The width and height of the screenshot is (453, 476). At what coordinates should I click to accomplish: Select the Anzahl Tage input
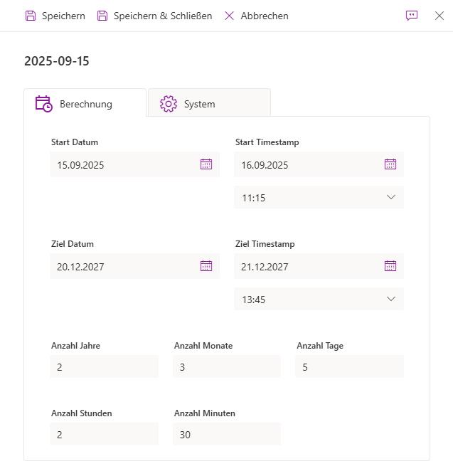point(349,367)
